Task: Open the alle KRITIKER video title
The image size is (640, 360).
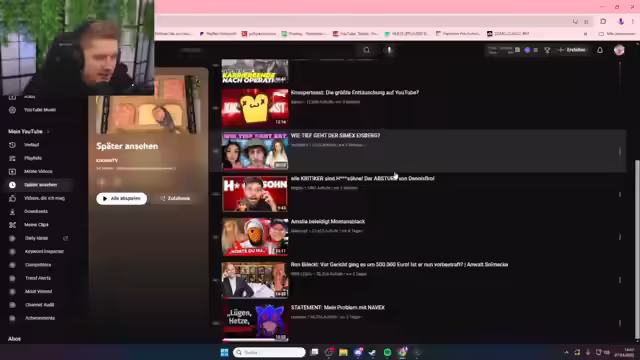Action: pos(362,178)
